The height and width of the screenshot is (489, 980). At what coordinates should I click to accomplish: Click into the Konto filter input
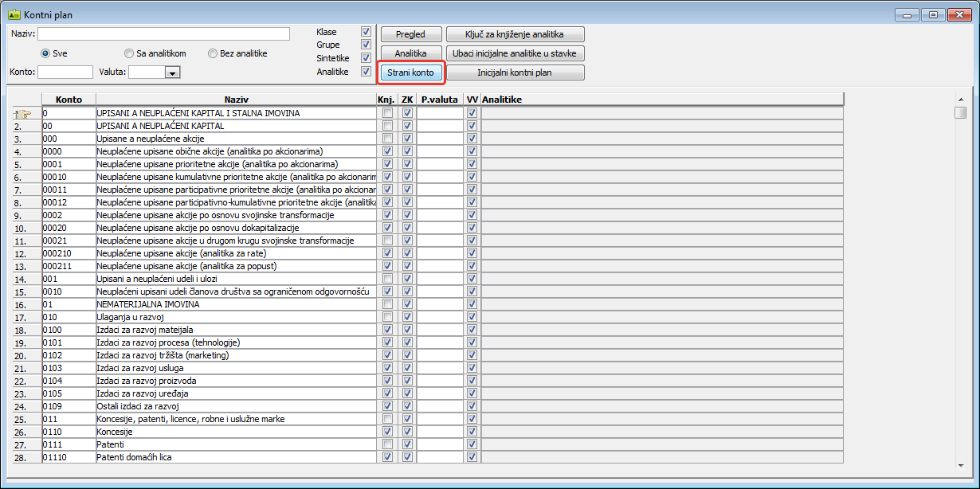tap(65, 72)
